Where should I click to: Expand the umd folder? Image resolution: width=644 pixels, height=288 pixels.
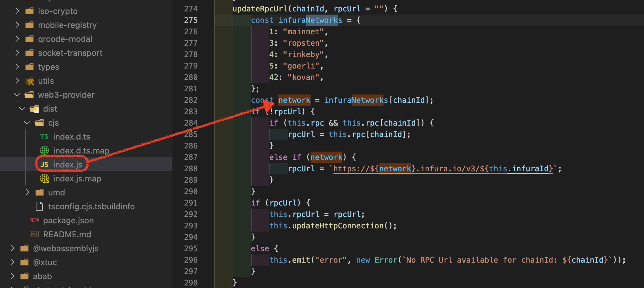pos(28,193)
